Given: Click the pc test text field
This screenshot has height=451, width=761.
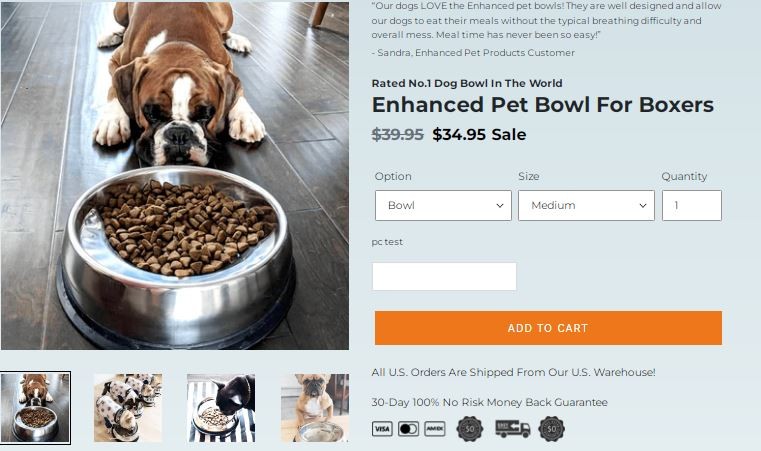Looking at the screenshot, I should click(444, 277).
